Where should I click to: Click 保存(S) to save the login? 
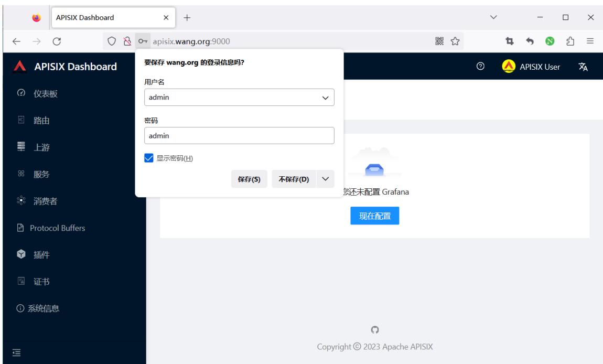[x=249, y=179]
